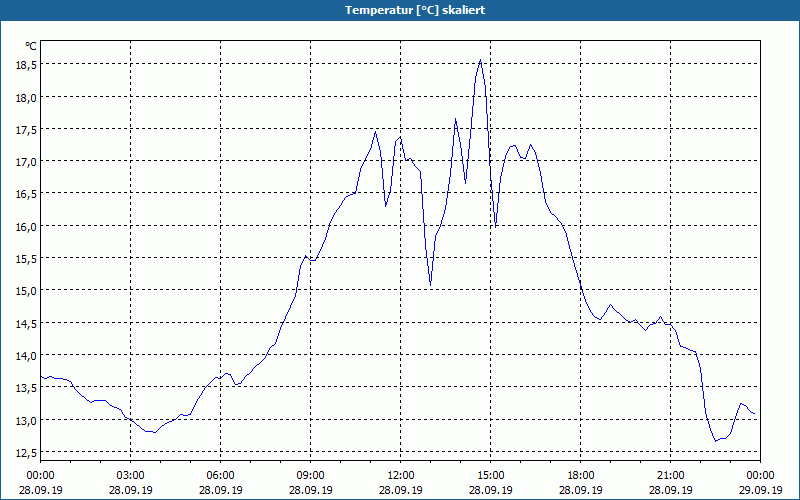Viewport: 800px width, 500px height.
Task: Click the 29.09.19 date label
Action: point(760,490)
